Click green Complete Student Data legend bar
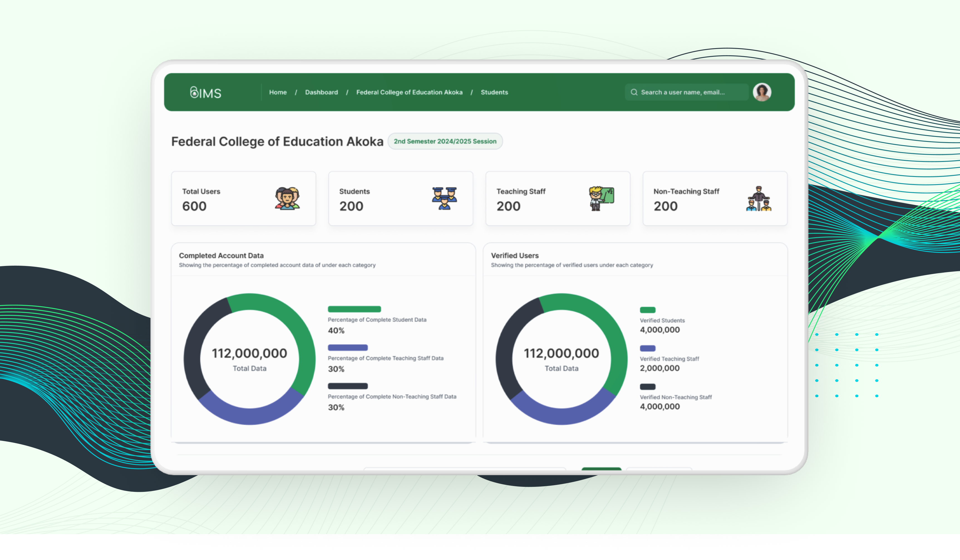Image resolution: width=960 pixels, height=560 pixels. [354, 309]
